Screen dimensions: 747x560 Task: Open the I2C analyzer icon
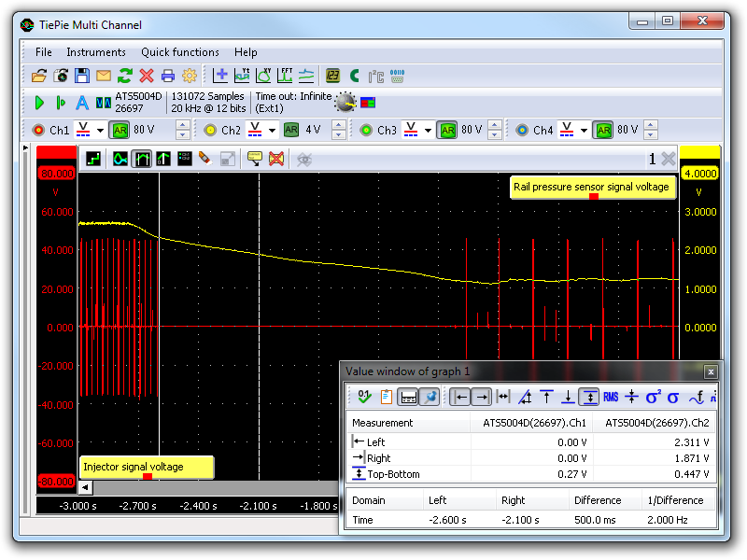(x=376, y=77)
